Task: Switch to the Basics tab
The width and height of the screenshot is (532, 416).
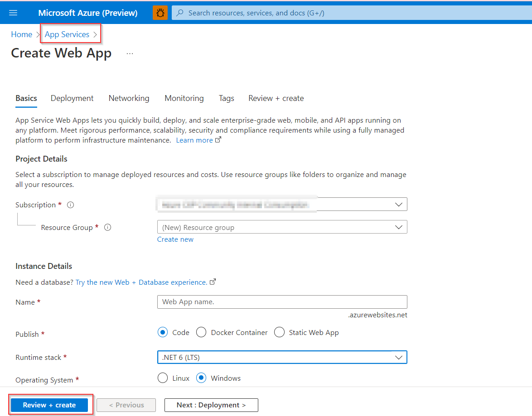Action: (x=26, y=98)
